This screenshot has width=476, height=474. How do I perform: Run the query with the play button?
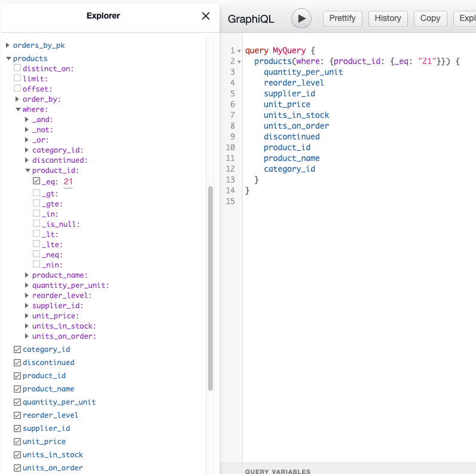click(301, 19)
